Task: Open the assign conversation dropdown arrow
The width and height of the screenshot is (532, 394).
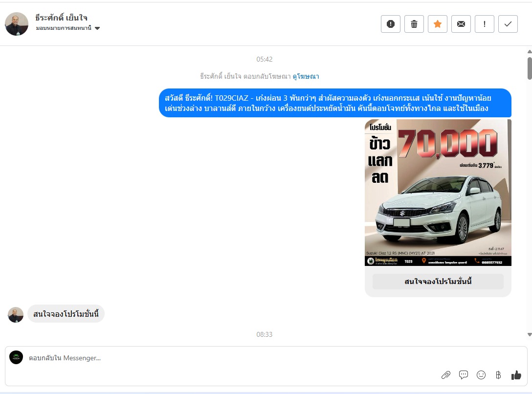Action: (97, 28)
